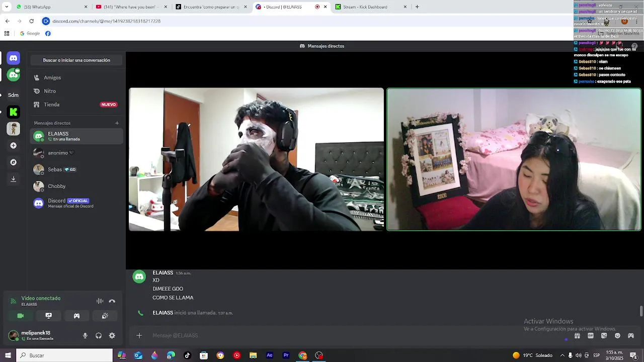644x362 pixels.
Task: Open anonimo direct message
Action: click(x=76, y=153)
